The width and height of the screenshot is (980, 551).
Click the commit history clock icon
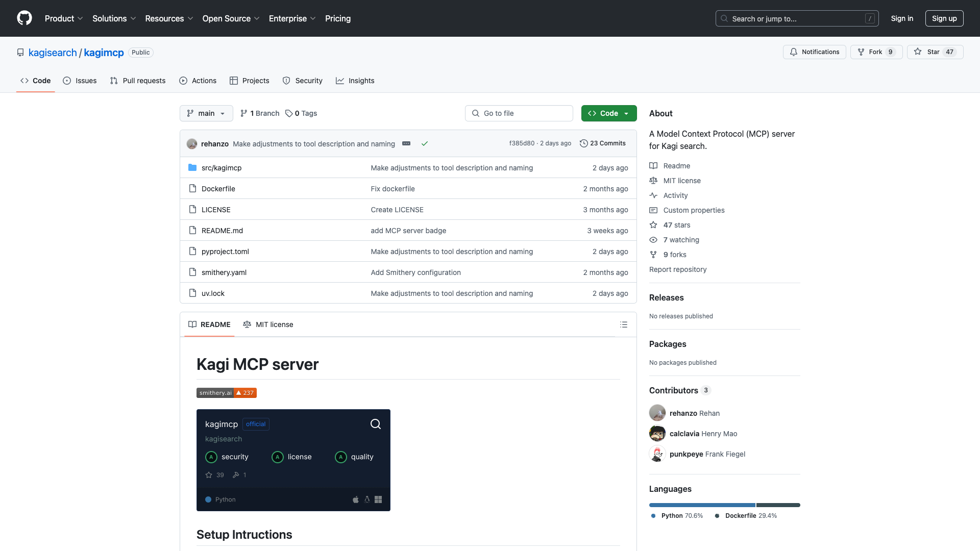[584, 143]
